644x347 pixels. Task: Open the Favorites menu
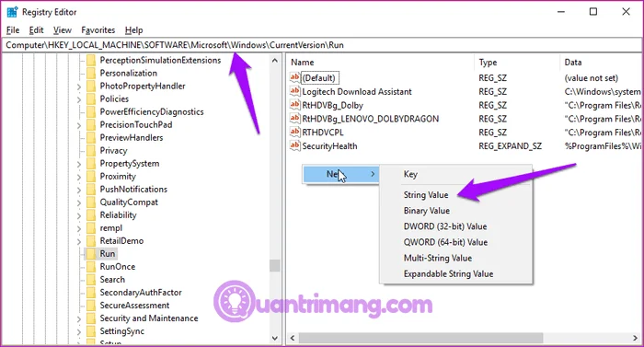point(98,30)
